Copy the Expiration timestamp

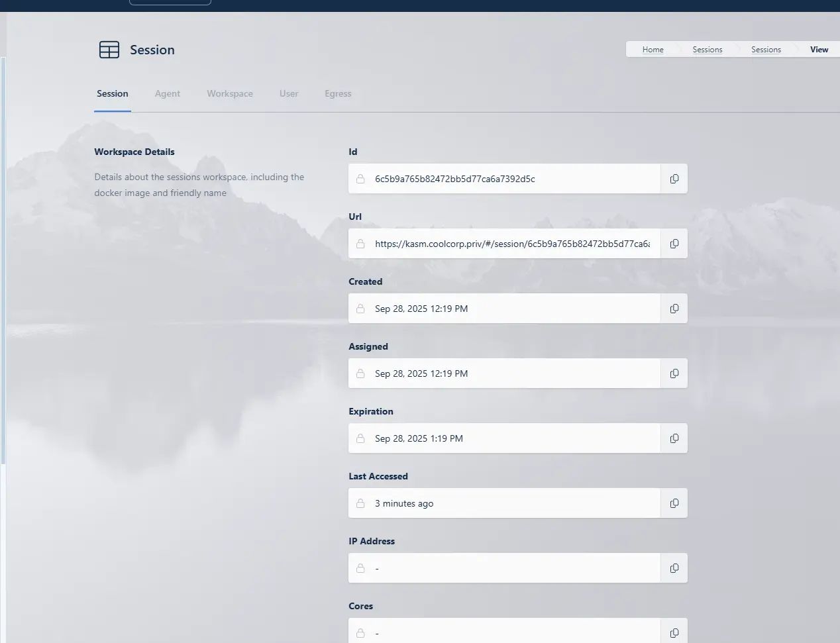[x=674, y=438]
